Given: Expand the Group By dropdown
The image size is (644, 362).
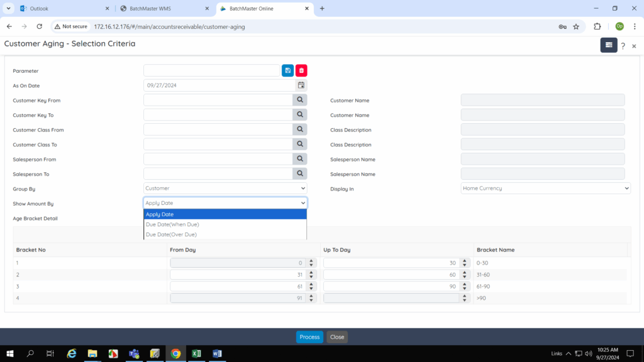Looking at the screenshot, I should [x=225, y=189].
